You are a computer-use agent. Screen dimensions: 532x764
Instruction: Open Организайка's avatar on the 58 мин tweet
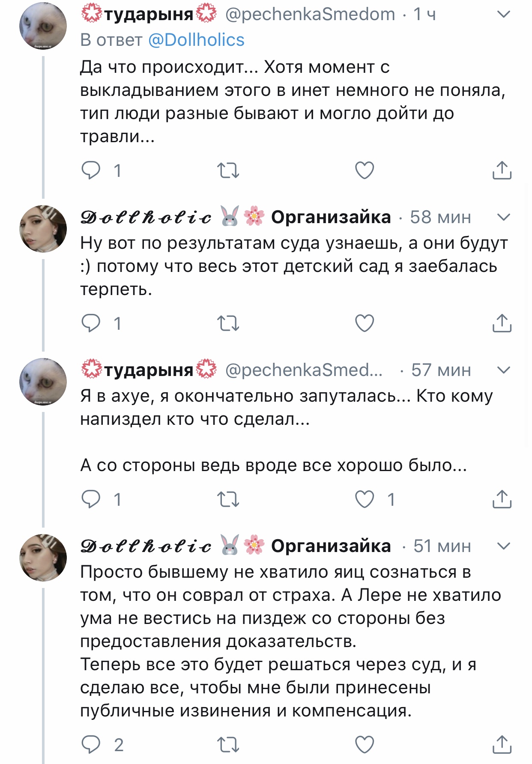[43, 229]
